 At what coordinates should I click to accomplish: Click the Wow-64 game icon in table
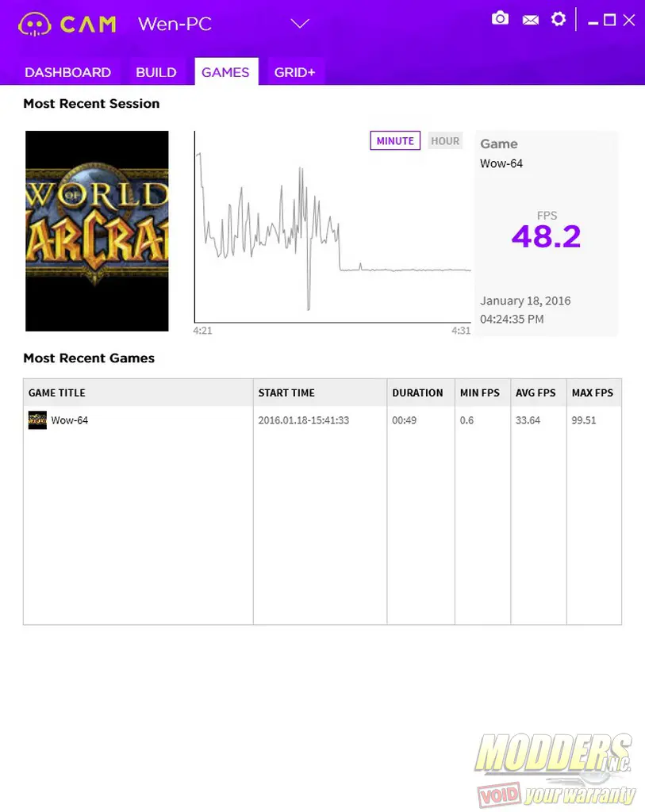[37, 420]
